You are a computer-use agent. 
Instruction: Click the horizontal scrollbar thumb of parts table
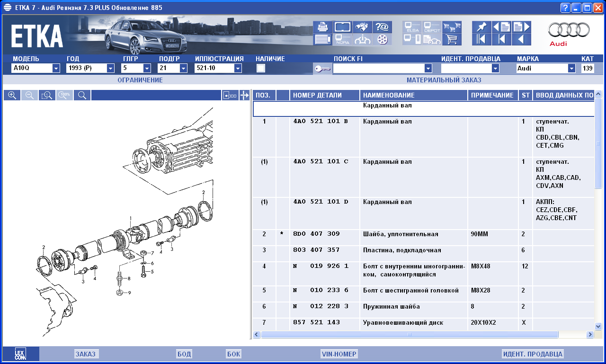(x=410, y=335)
